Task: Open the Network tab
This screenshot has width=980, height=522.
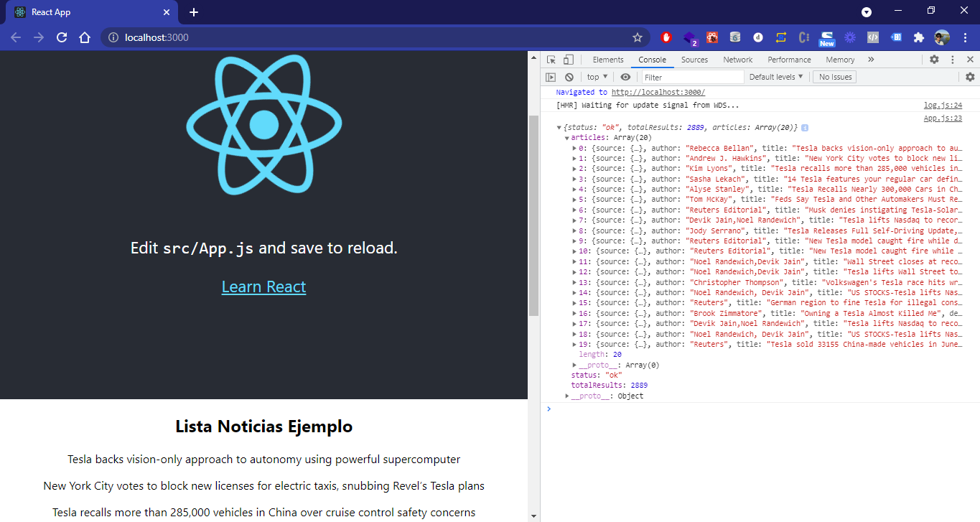Action: pyautogui.click(x=738, y=60)
